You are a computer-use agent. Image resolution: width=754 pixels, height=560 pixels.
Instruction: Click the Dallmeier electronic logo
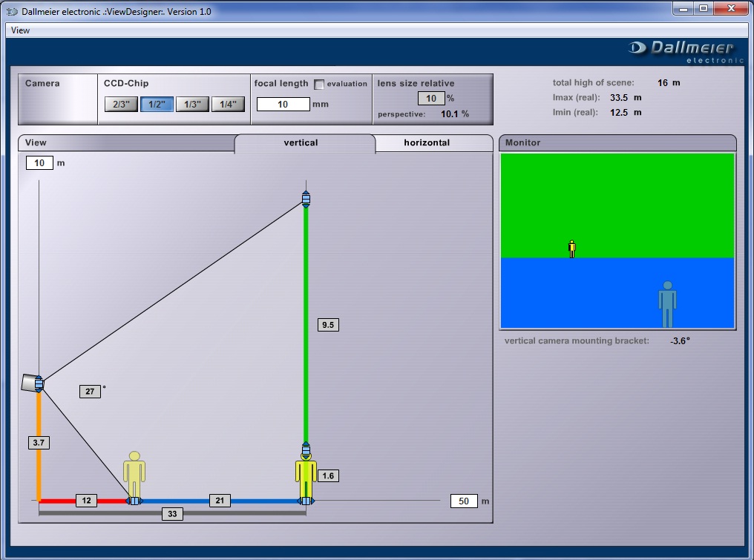click(x=686, y=52)
